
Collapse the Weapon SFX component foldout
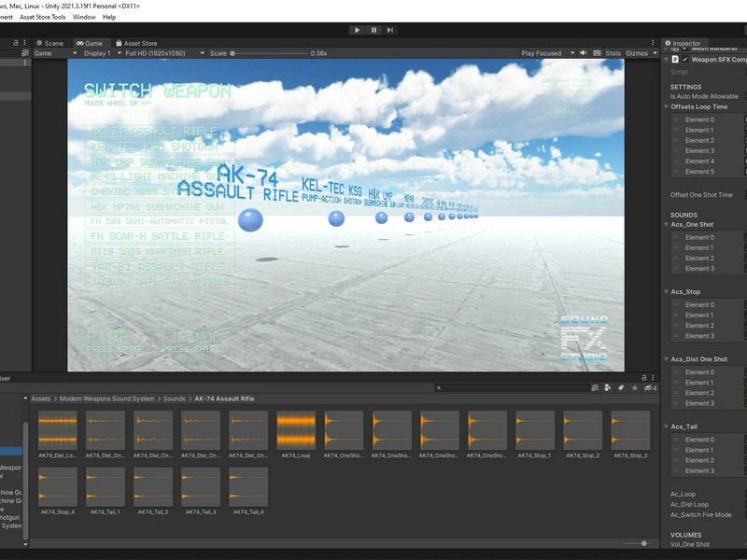point(667,59)
